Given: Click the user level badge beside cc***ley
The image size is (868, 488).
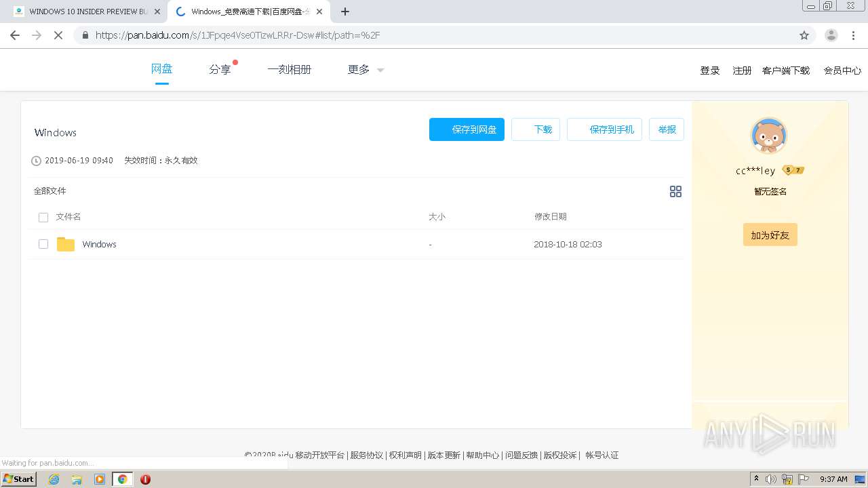Looking at the screenshot, I should tap(793, 170).
